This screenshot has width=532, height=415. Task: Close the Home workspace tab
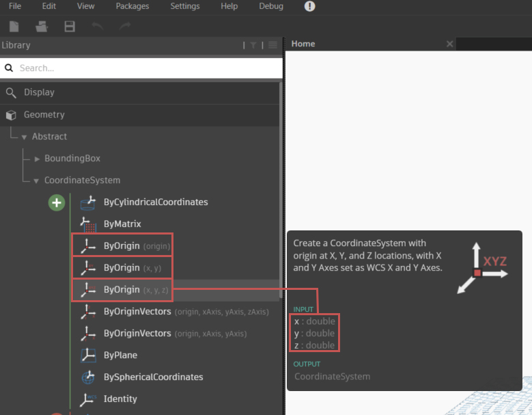[449, 44]
